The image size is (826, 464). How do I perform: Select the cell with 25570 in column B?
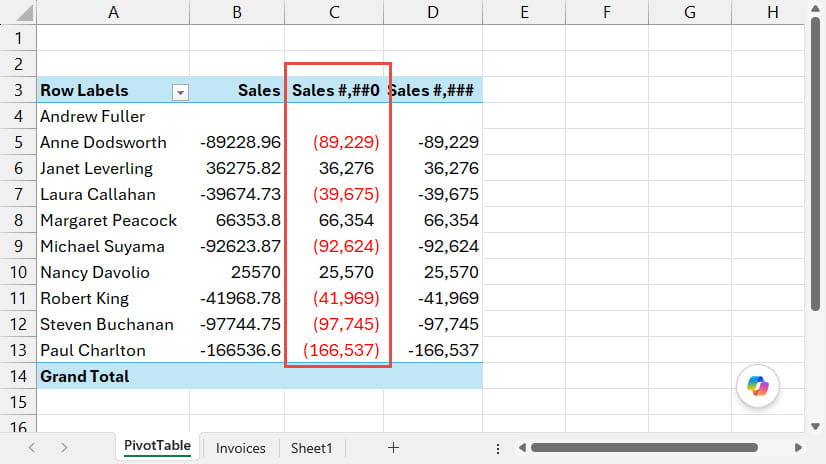click(x=237, y=272)
